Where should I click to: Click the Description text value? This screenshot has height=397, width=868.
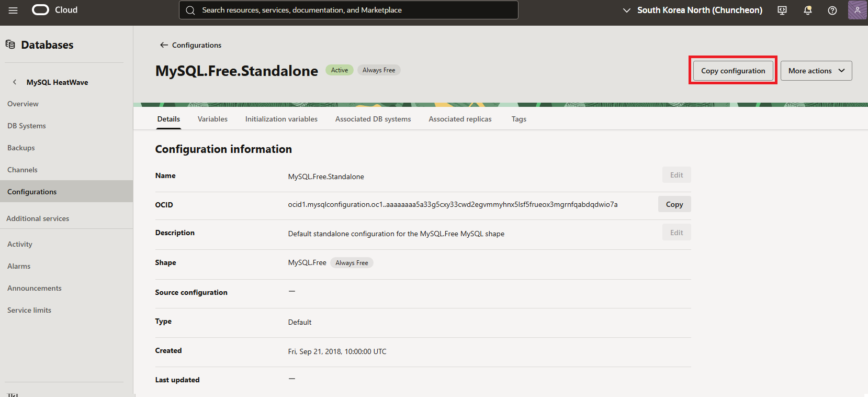(396, 234)
